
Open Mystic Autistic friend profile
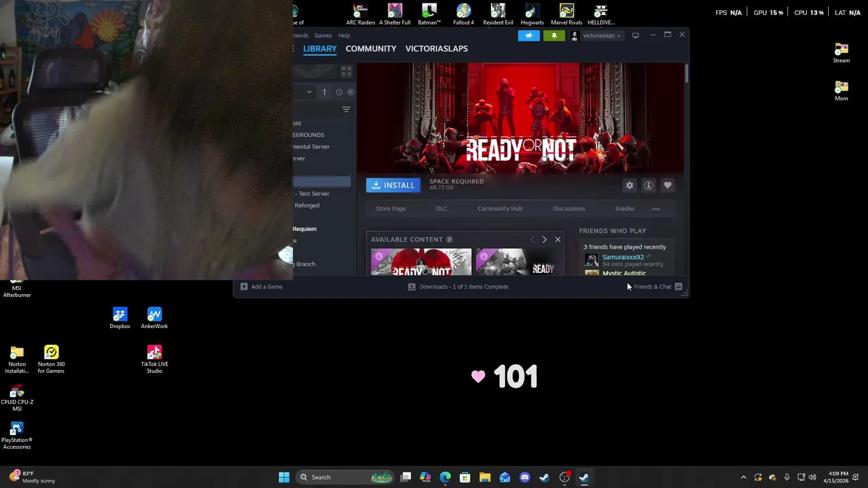(624, 273)
